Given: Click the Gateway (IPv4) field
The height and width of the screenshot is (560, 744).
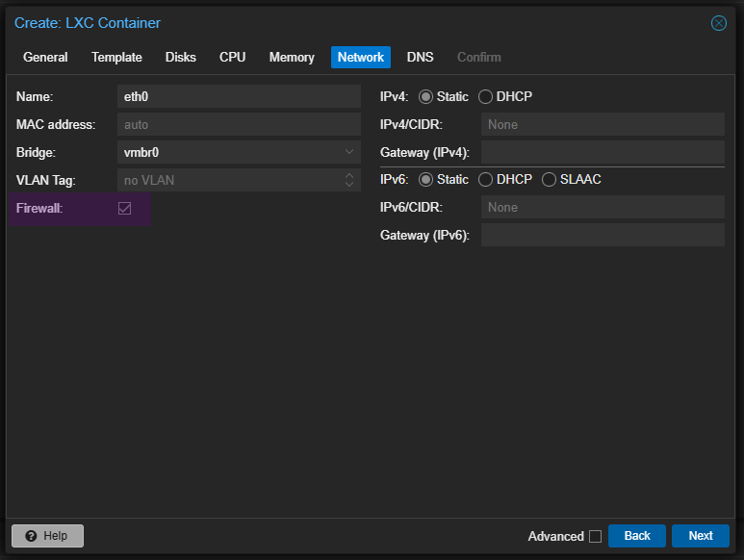Looking at the screenshot, I should 603,152.
